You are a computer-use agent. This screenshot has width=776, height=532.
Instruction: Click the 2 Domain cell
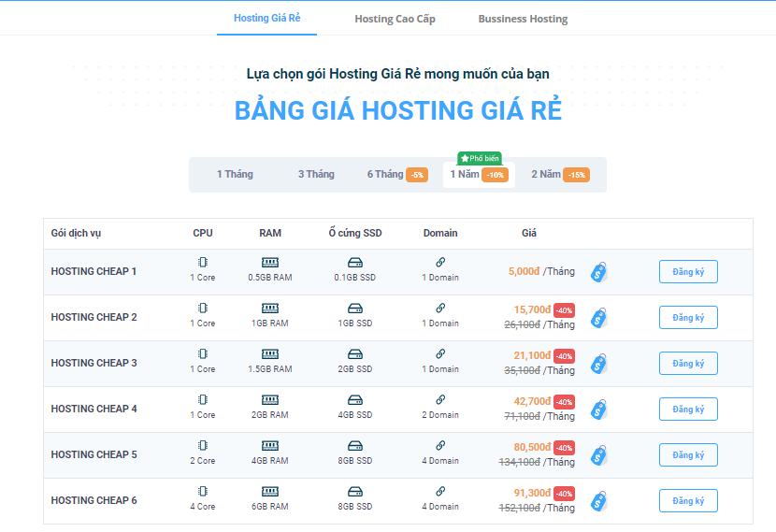tap(440, 415)
